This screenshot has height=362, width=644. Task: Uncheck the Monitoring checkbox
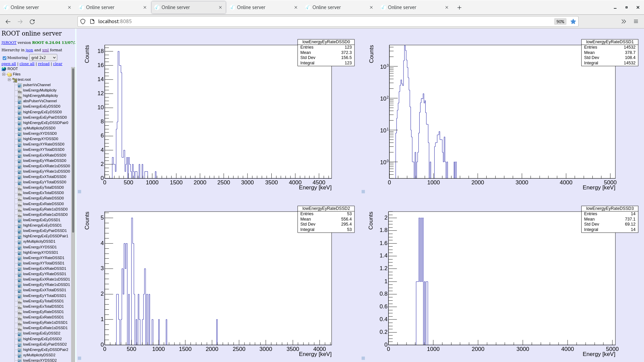tap(4, 58)
